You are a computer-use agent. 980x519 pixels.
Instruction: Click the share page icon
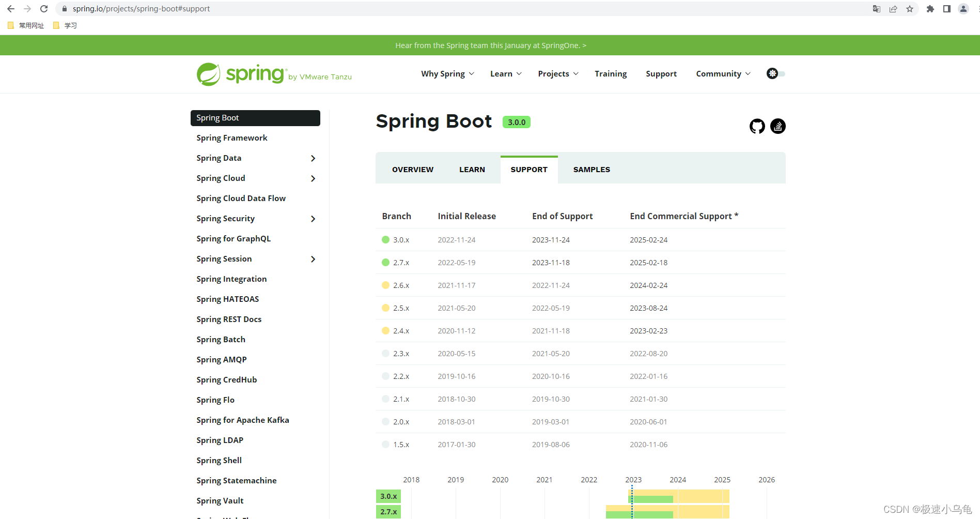tap(893, 9)
